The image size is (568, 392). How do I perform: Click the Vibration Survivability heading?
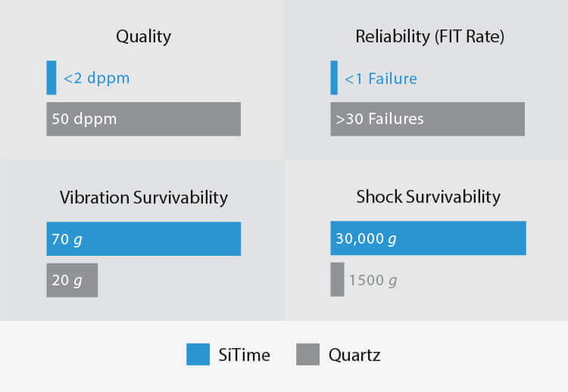point(143,198)
